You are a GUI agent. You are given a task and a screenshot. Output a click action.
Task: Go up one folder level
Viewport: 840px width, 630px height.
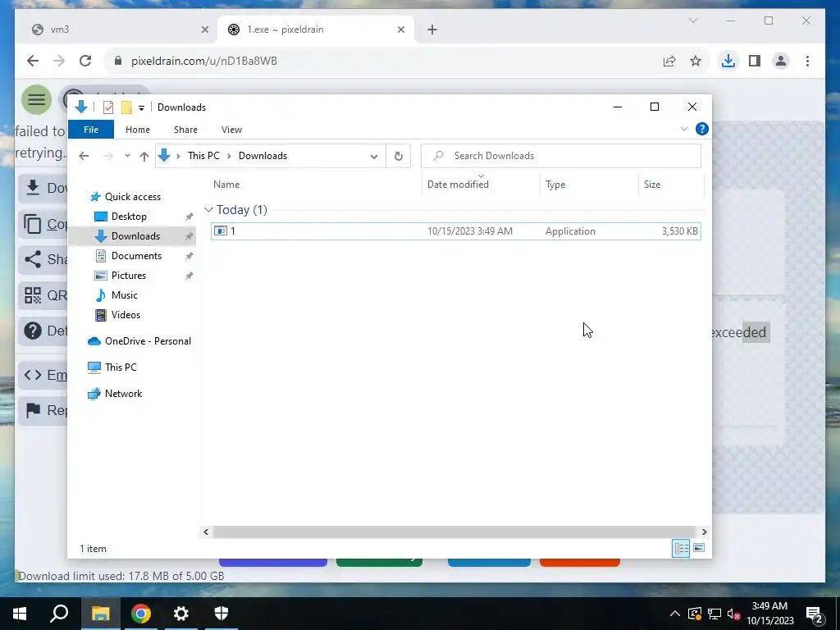[144, 156]
